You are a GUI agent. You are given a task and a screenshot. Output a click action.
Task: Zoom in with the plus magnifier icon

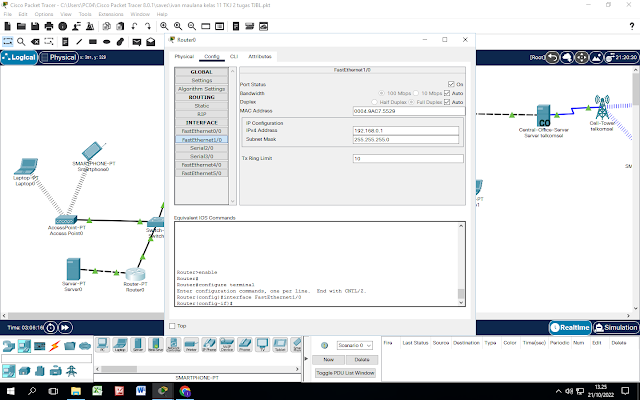(164, 27)
